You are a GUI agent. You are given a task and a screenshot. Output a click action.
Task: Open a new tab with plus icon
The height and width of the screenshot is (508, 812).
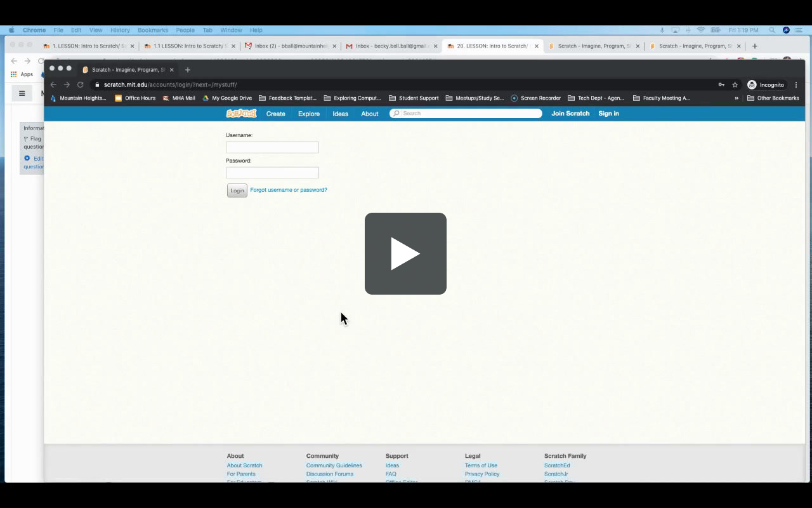[188, 70]
